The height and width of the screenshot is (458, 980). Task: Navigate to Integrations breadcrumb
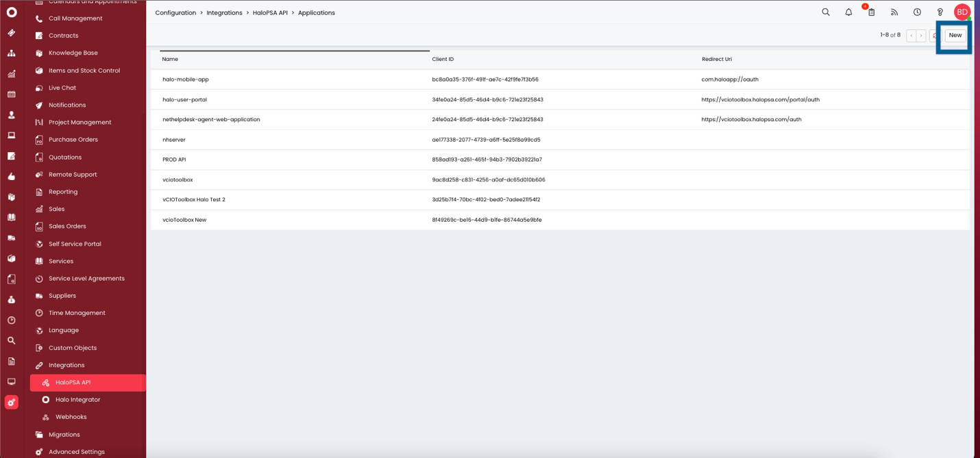click(x=224, y=13)
